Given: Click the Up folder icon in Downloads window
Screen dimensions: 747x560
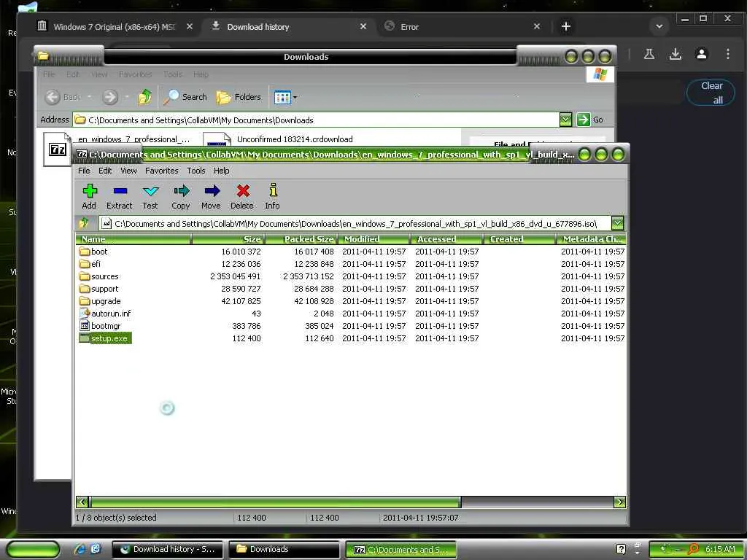Looking at the screenshot, I should (145, 97).
